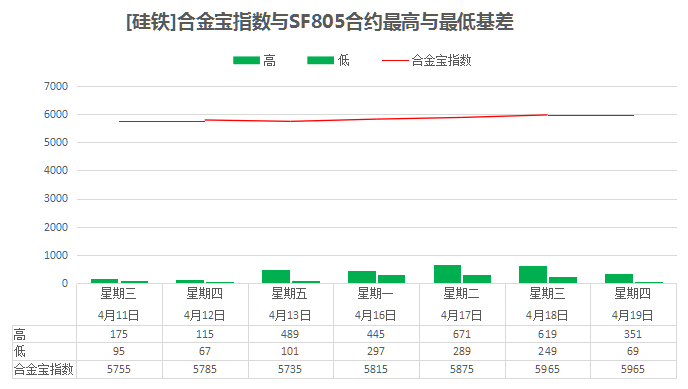
Task: Click the 7000 y-axis label
Action: [x=56, y=86]
